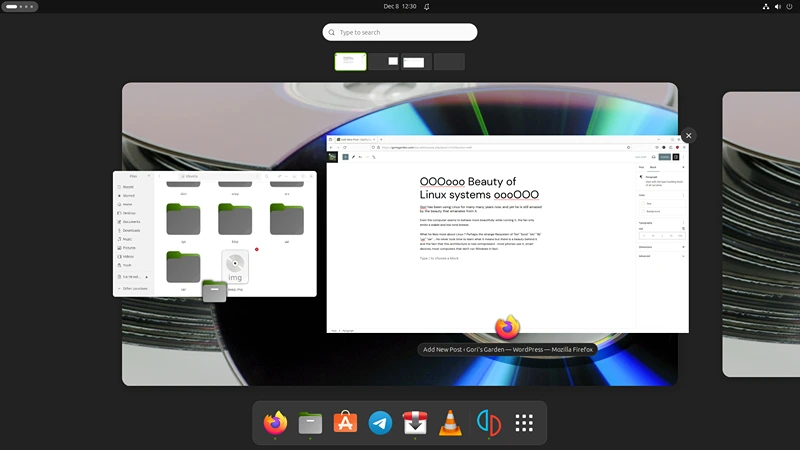This screenshot has height=450, width=800.
Task: Click the search icon in the Files window
Action: [266, 176]
